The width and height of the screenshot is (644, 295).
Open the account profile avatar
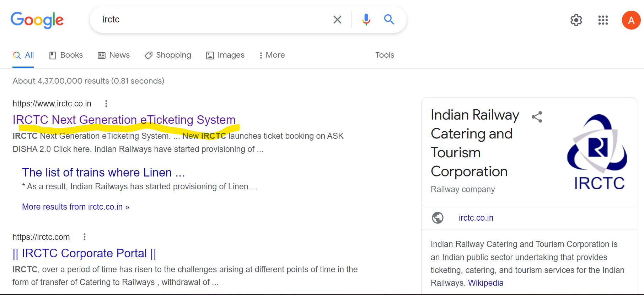[631, 20]
